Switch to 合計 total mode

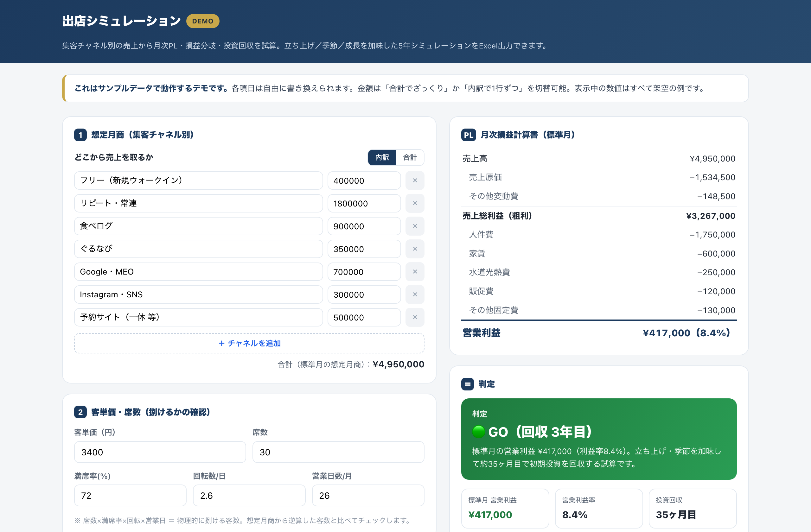click(x=410, y=157)
